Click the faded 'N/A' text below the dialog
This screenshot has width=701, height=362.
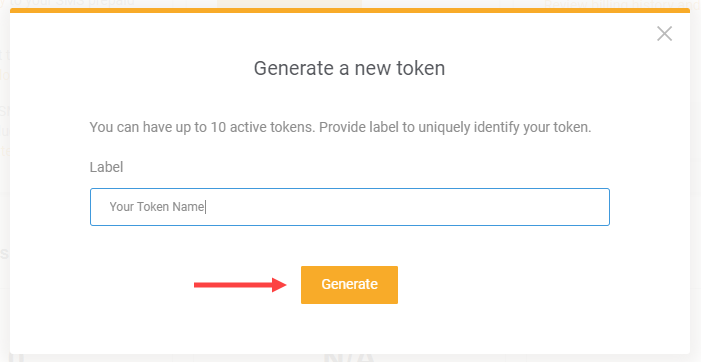point(349,358)
